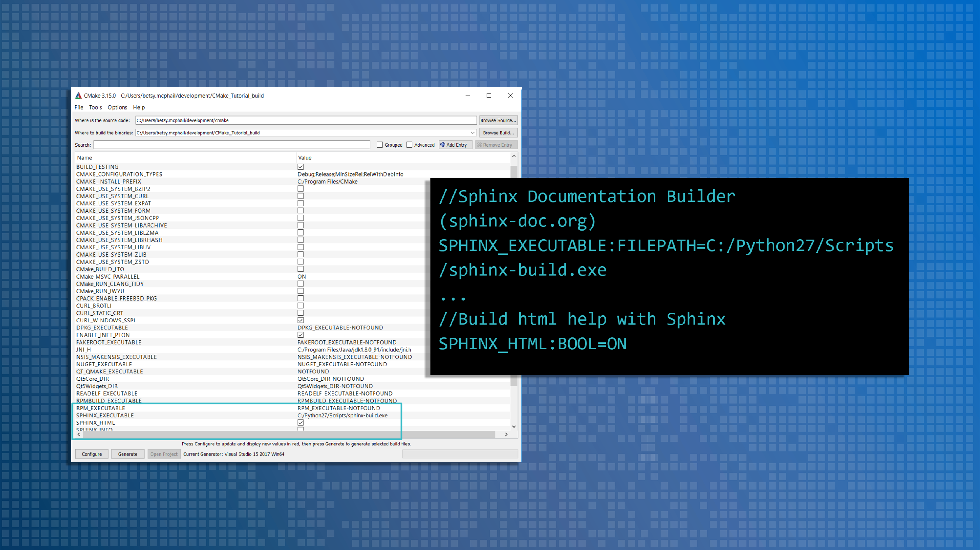980x550 pixels.
Task: Disable the SPHINX_HTML checkbox
Action: 300,422
